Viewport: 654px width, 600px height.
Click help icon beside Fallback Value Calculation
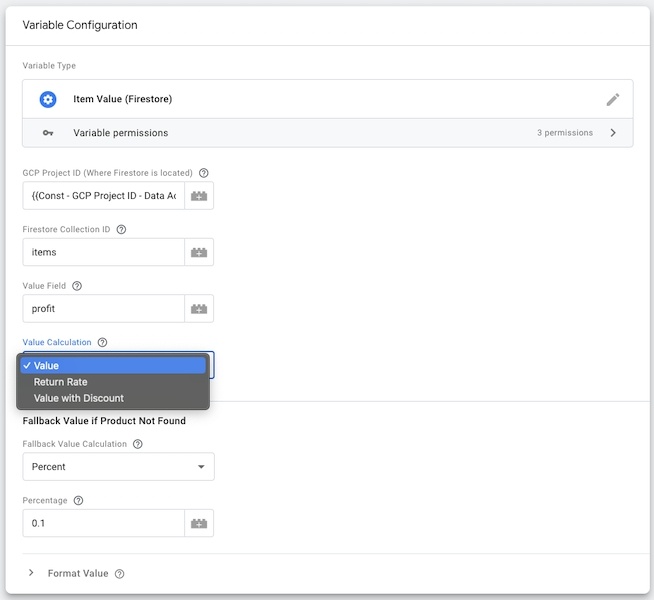[138, 444]
